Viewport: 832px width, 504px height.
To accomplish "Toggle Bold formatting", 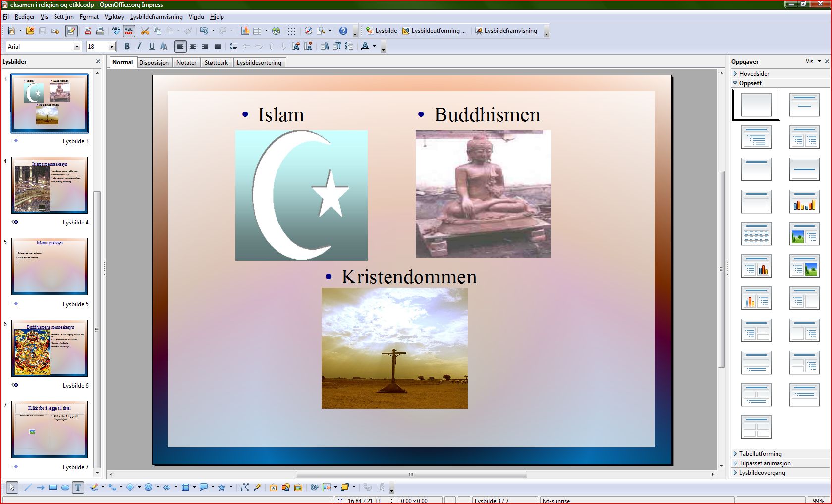I will click(127, 46).
